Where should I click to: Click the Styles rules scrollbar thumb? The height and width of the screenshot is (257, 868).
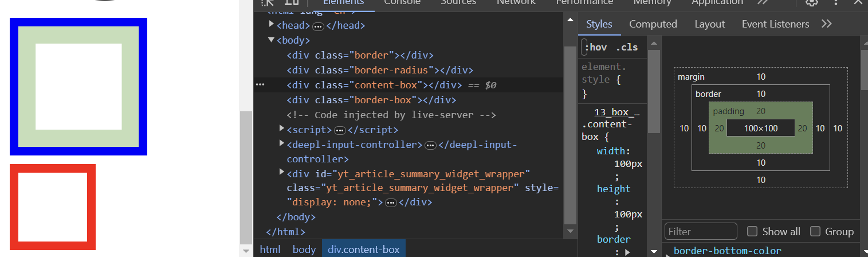click(654, 92)
